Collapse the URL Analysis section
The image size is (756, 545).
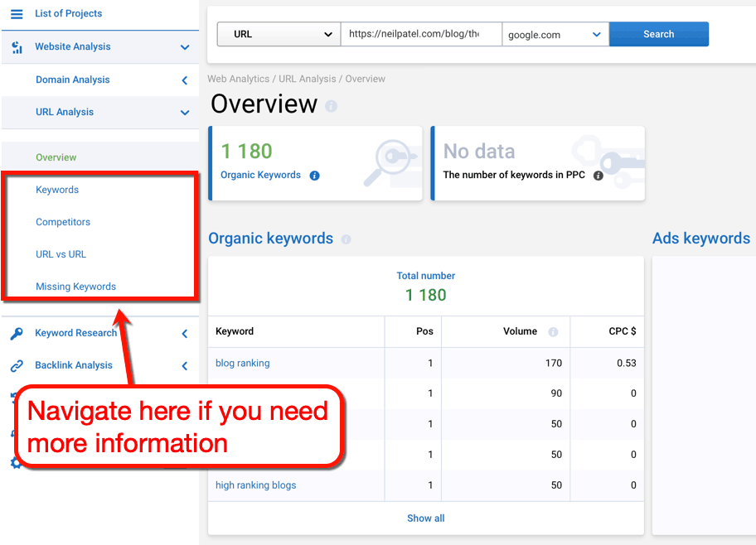(184, 112)
